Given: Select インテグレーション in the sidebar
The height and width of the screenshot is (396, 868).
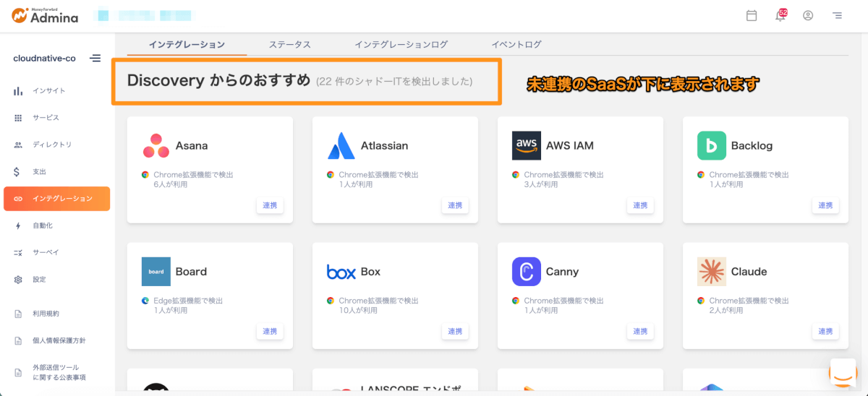Looking at the screenshot, I should click(56, 199).
